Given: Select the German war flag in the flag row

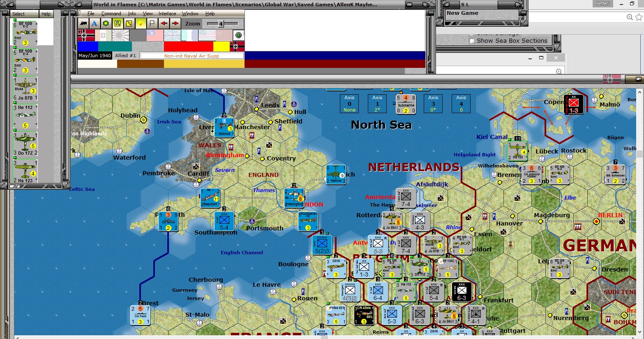Looking at the screenshot, I should (x=86, y=35).
